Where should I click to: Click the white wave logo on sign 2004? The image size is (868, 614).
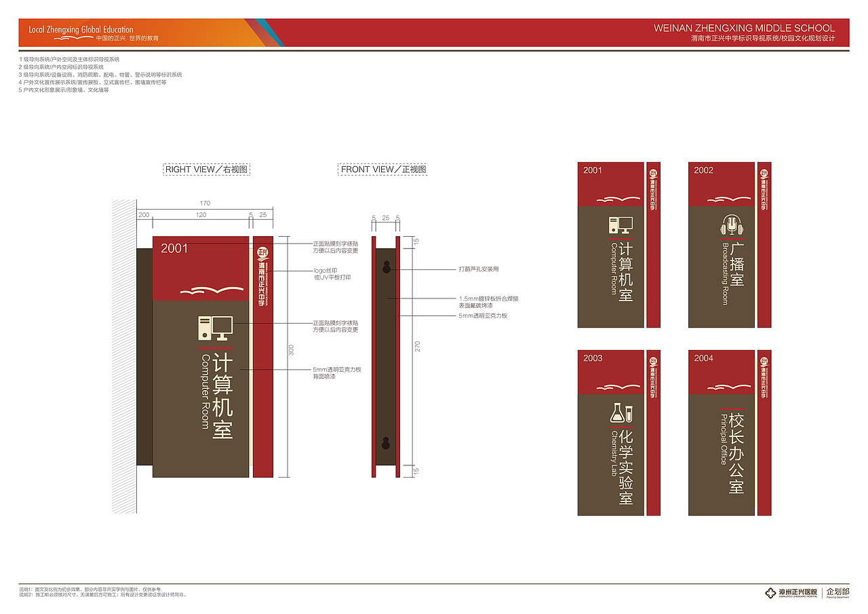click(730, 387)
